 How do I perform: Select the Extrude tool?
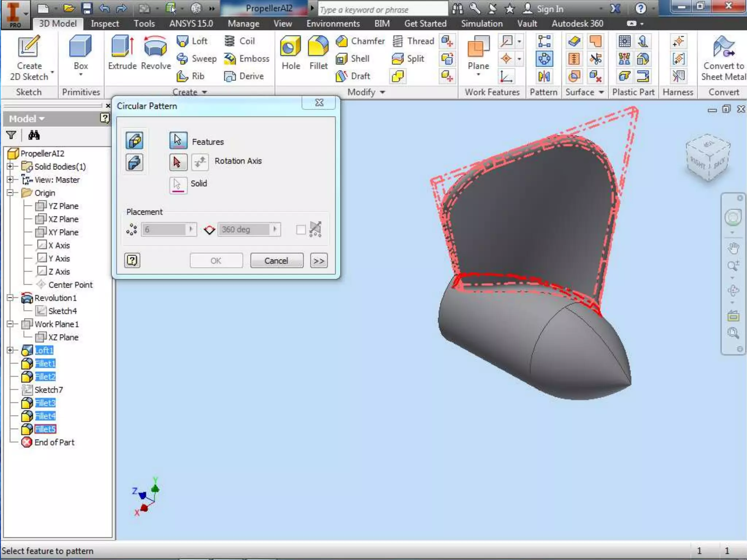pos(122,48)
